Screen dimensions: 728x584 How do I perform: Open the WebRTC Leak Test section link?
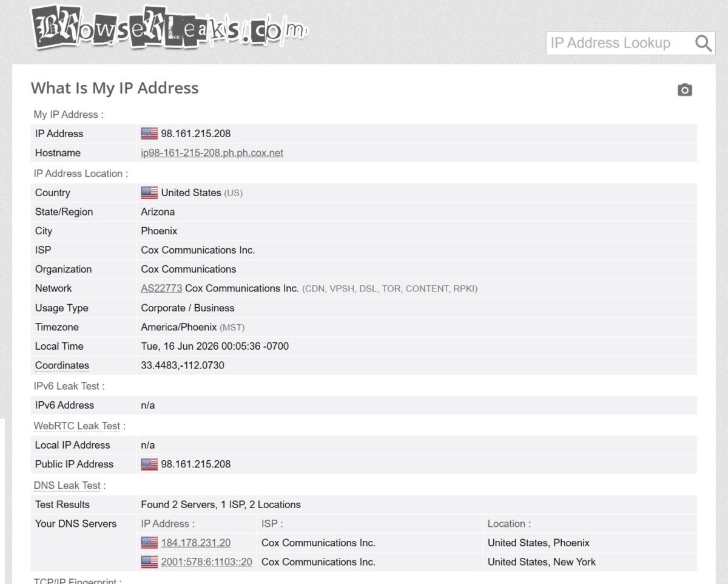77,426
